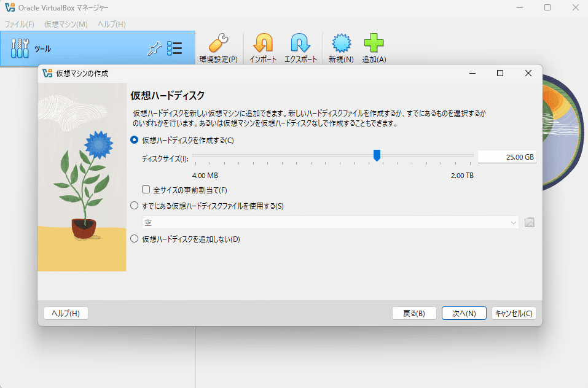The width and height of the screenshot is (588, 388).
Task: Open the 仮想マシン(M) menu
Action: coord(66,25)
